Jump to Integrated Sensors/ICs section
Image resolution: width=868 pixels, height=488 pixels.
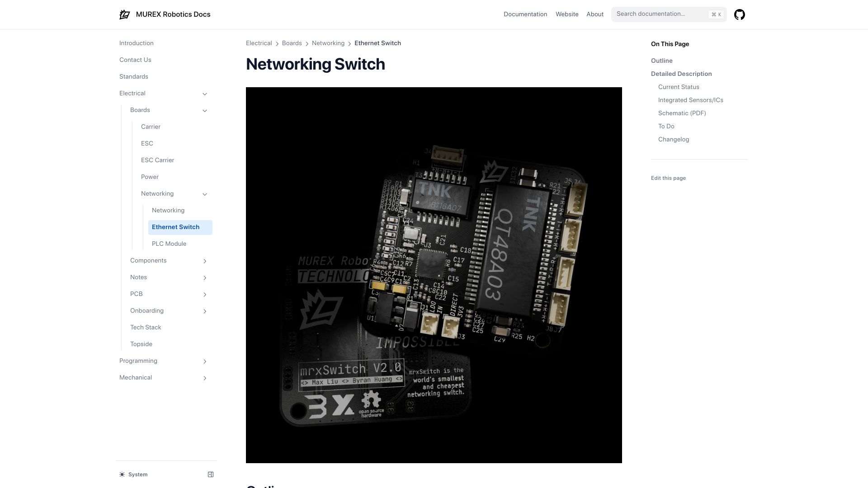tap(691, 100)
